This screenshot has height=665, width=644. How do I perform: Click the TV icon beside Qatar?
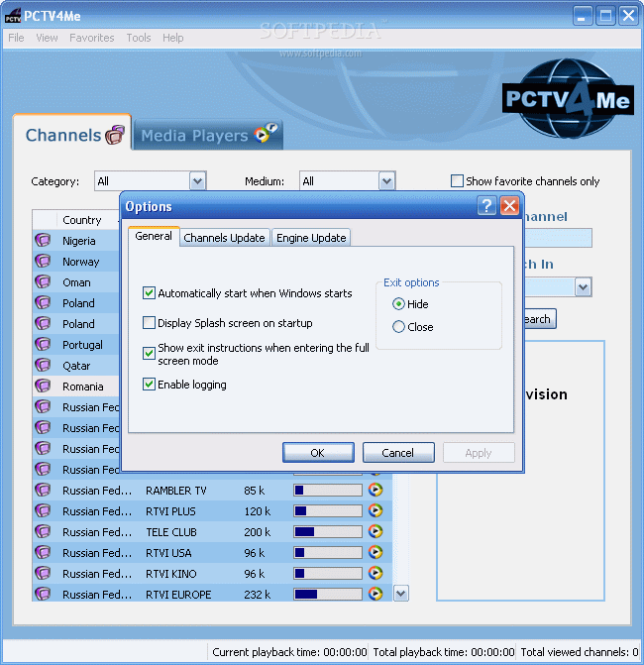(x=43, y=365)
